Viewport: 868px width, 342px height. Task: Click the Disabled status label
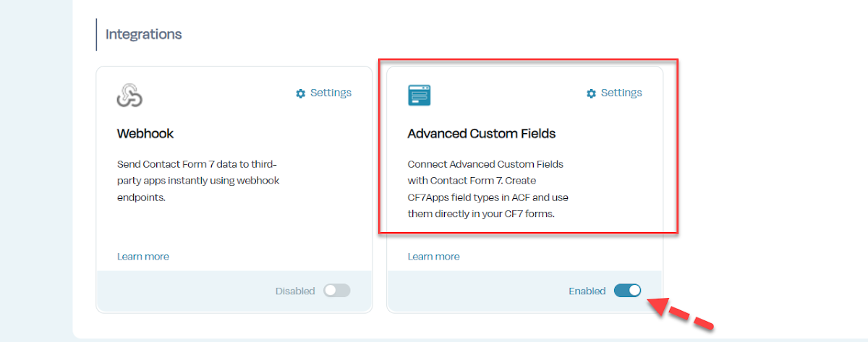295,291
